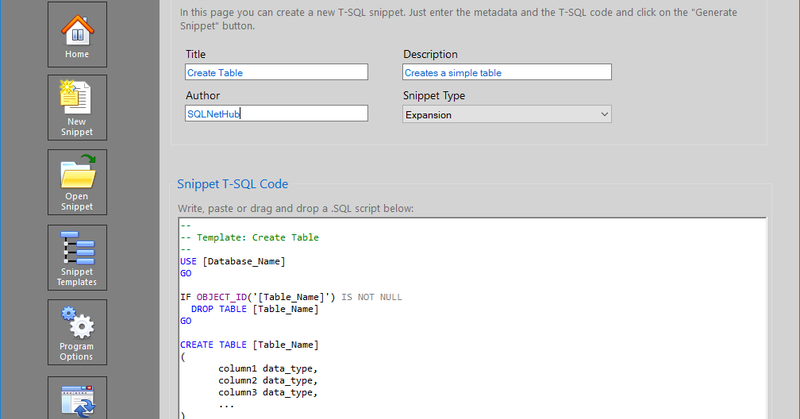This screenshot has height=419, width=800.
Task: Click the '-- Template: Create Table' comment line
Action: [x=249, y=237]
